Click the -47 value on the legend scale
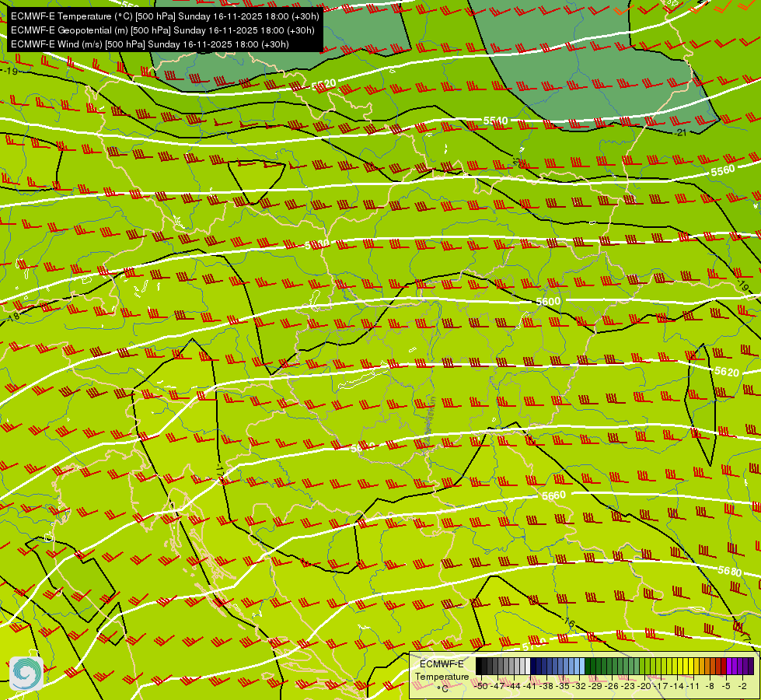 498,686
